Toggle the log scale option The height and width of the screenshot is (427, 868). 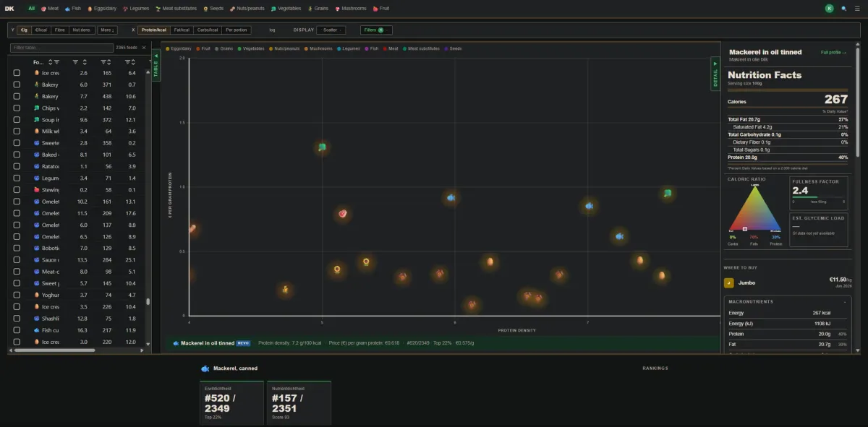click(x=272, y=30)
